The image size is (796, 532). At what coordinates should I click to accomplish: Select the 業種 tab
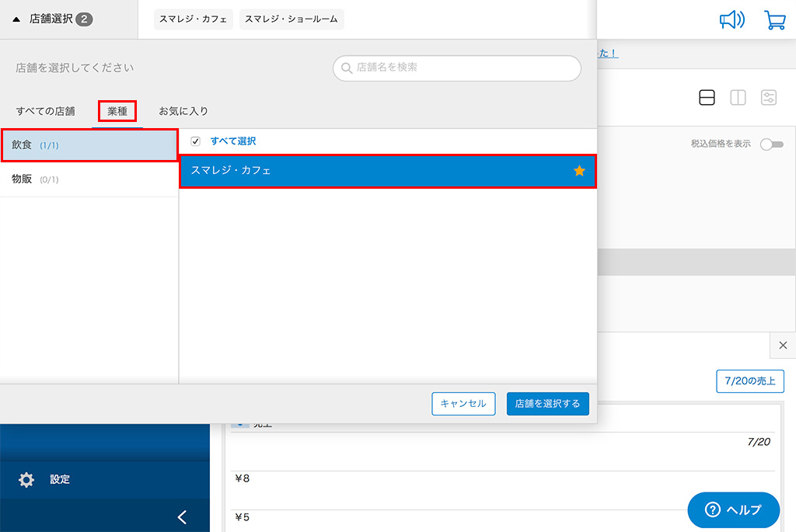[x=117, y=111]
